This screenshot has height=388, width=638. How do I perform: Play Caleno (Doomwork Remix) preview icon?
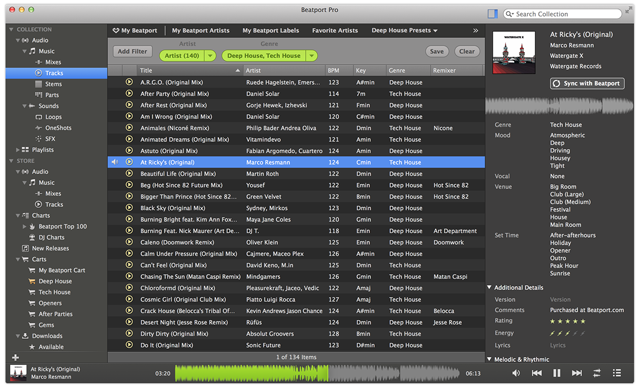[x=129, y=242]
